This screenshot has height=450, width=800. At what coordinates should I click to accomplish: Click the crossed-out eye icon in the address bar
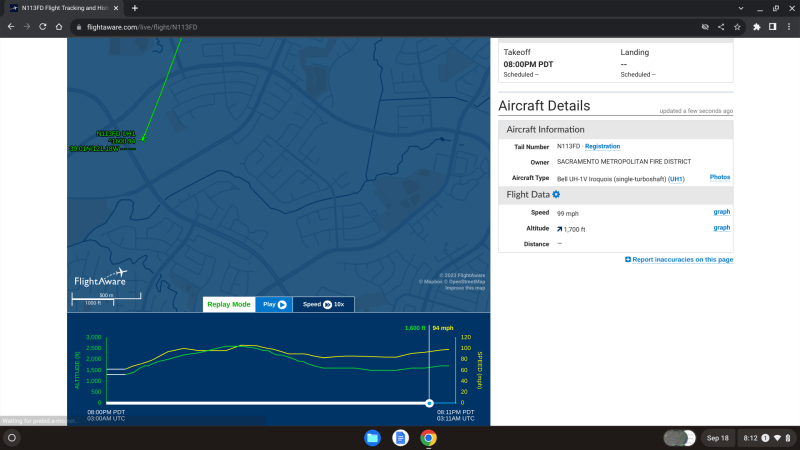pyautogui.click(x=705, y=27)
